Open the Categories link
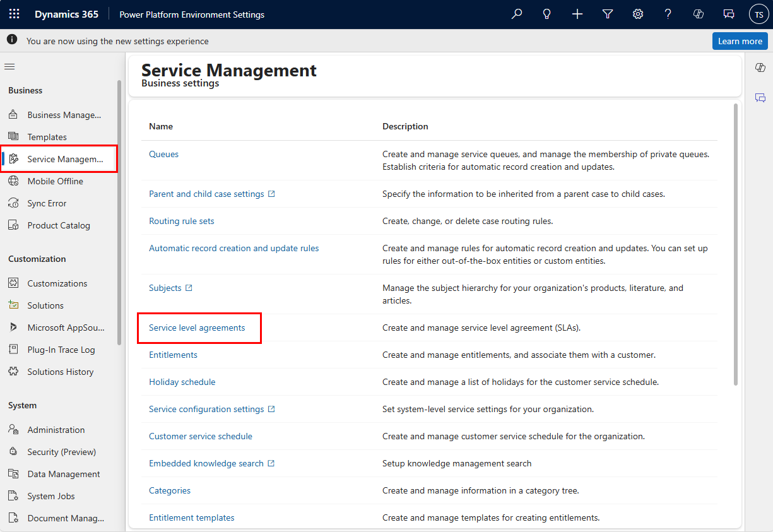The image size is (773, 532). click(170, 490)
